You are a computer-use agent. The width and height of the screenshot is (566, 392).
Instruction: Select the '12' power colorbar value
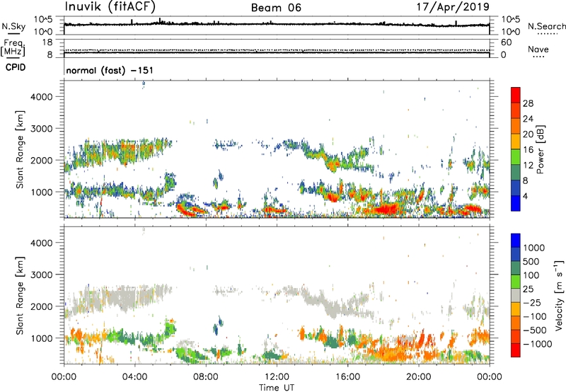click(528, 166)
